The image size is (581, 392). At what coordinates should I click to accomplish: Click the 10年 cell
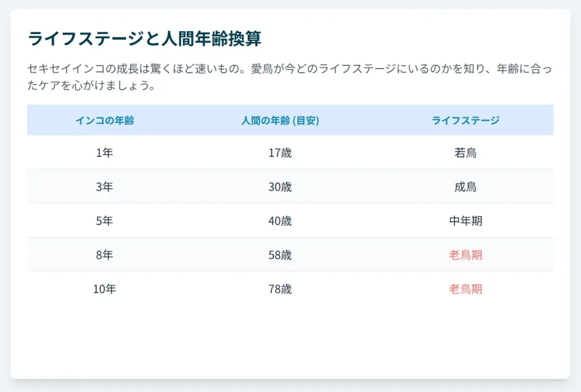[x=104, y=289]
